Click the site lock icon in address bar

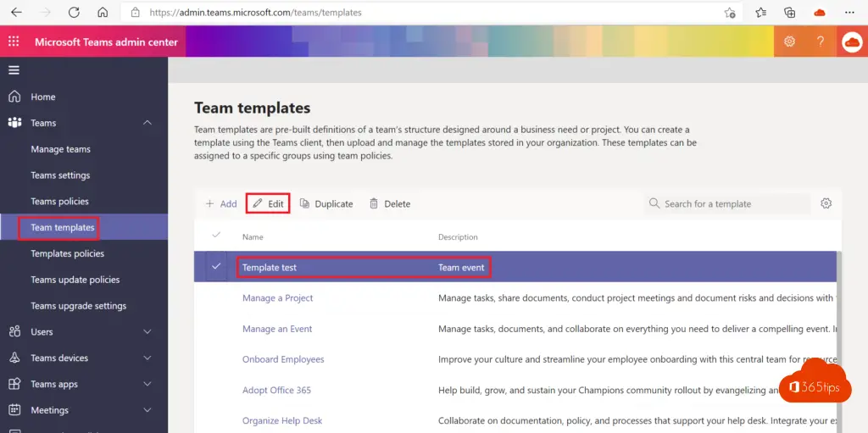[x=135, y=12]
